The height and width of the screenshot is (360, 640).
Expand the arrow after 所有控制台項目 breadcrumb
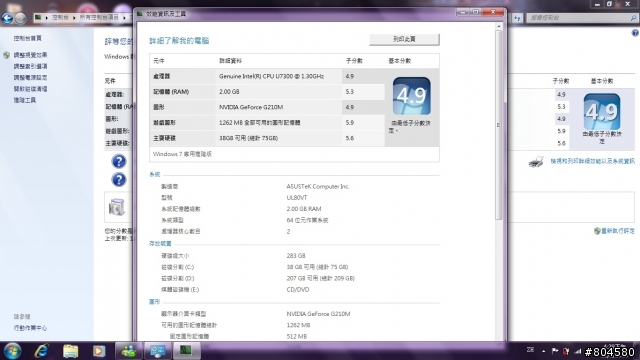point(124,18)
